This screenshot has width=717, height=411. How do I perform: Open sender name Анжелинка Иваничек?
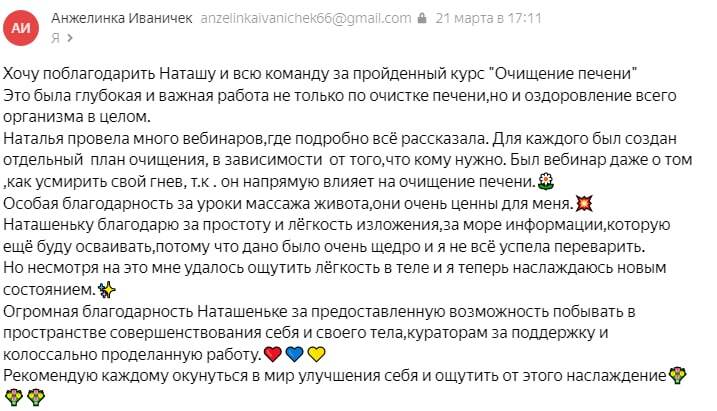click(122, 18)
